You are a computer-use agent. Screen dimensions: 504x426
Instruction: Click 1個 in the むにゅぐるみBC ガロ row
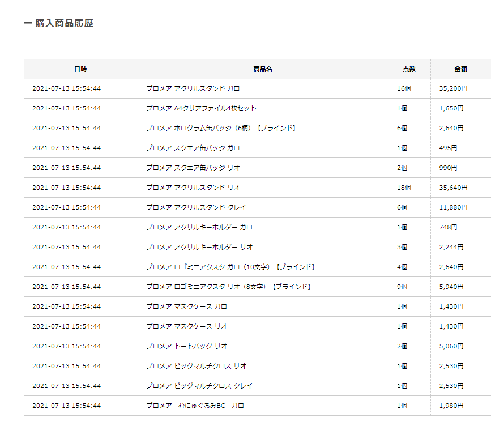pos(402,406)
